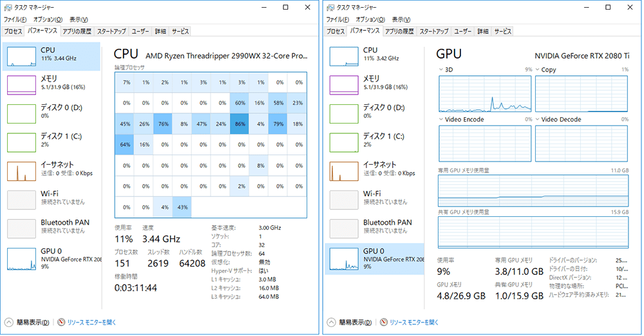The image size is (644, 336).
Task: Switch to スタートアップ tab in right window
Action: (433, 31)
